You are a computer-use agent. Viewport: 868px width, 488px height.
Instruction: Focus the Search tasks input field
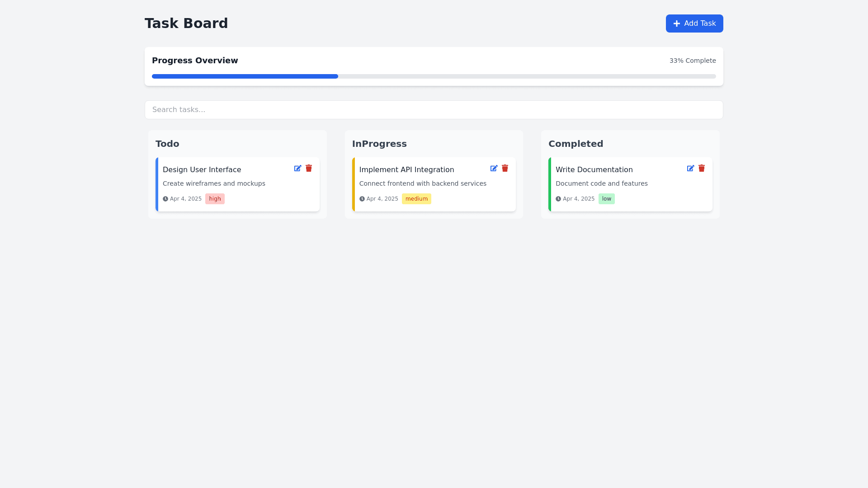434,110
